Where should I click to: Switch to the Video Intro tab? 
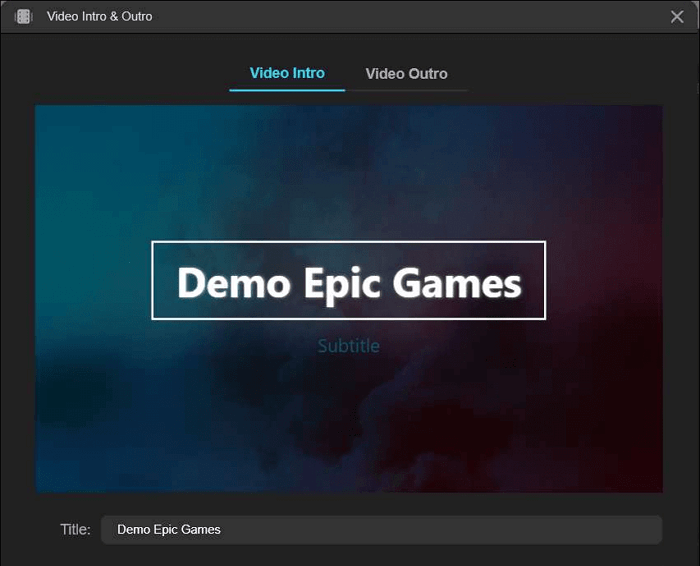(x=287, y=73)
